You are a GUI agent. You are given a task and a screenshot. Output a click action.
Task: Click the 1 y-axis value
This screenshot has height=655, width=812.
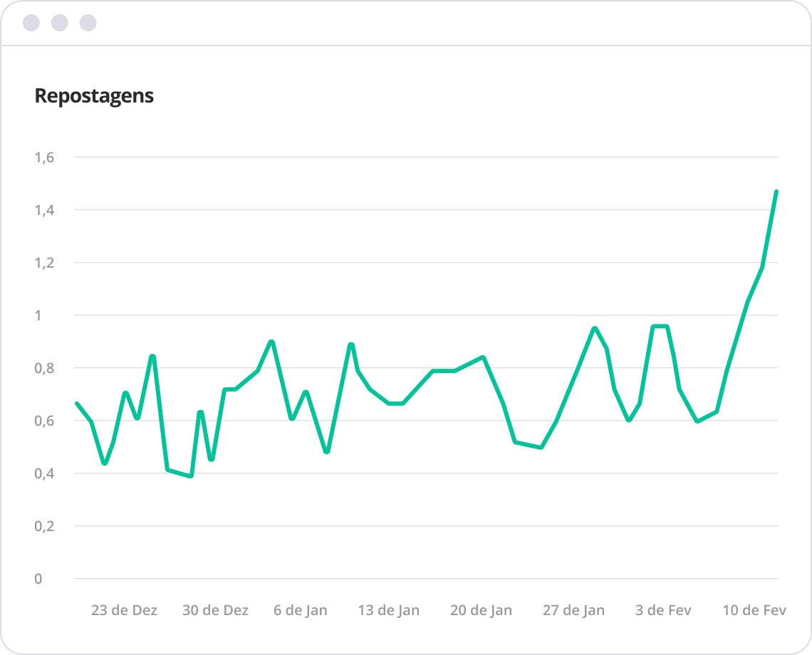coord(38,315)
